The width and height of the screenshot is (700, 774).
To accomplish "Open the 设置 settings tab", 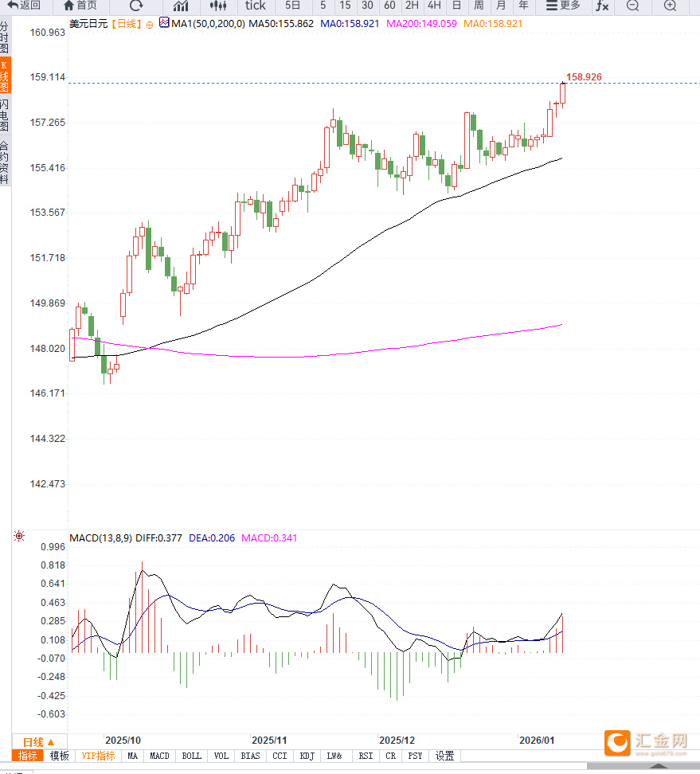I will tap(444, 756).
